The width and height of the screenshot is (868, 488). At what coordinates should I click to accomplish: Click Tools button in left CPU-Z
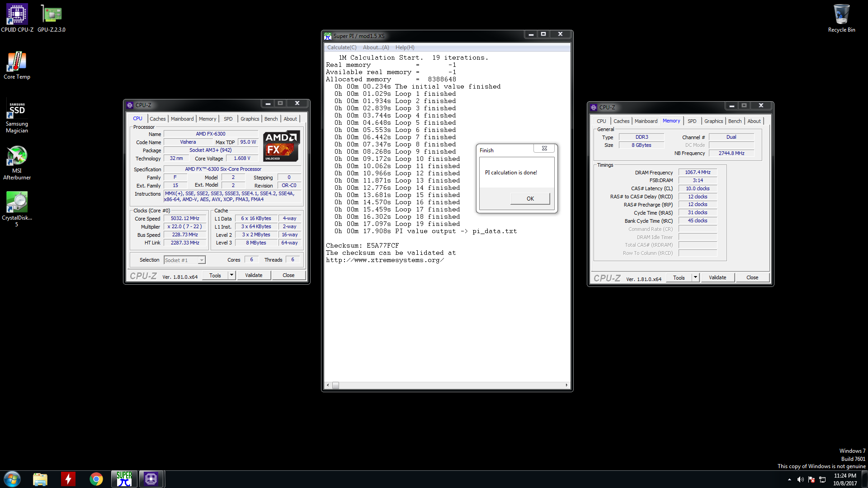pyautogui.click(x=215, y=276)
